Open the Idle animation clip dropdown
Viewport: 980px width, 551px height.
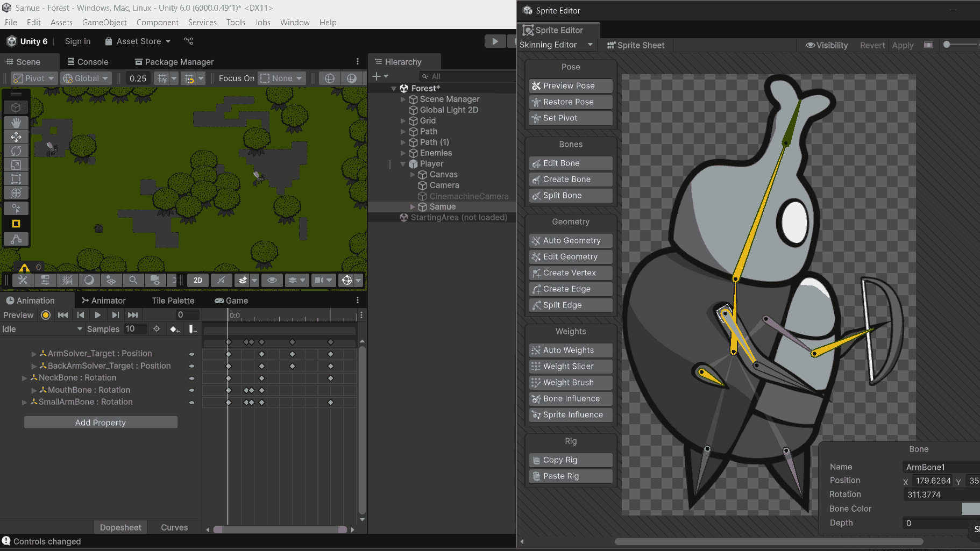point(42,329)
